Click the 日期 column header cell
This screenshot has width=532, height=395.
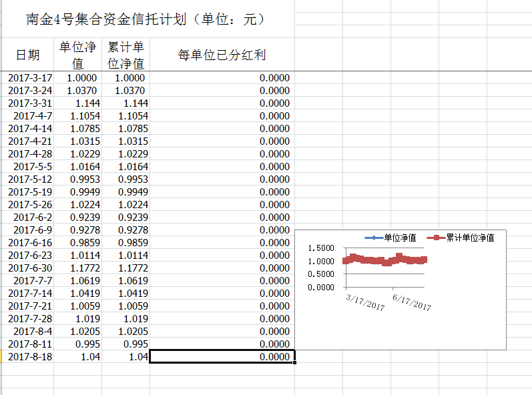point(27,55)
